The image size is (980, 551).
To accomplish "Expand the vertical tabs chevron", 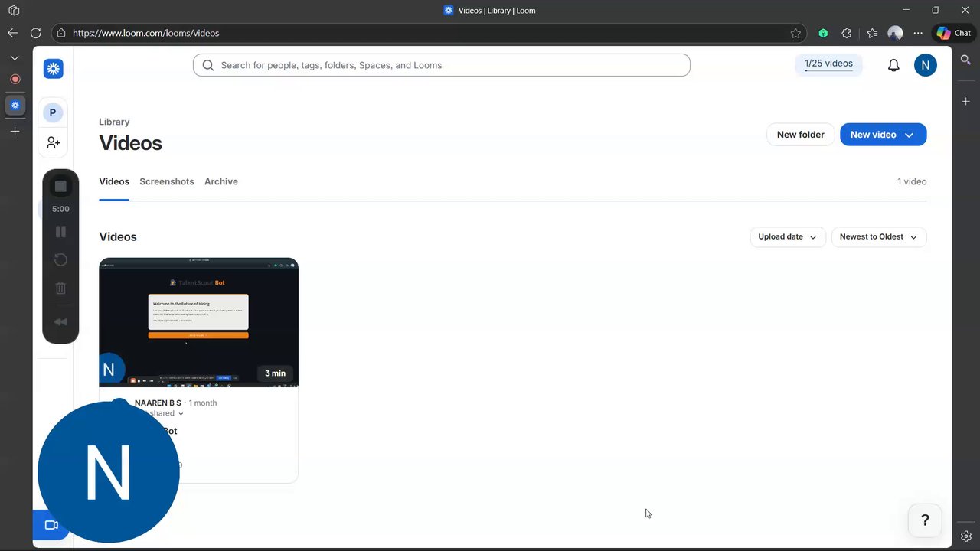I will (15, 57).
